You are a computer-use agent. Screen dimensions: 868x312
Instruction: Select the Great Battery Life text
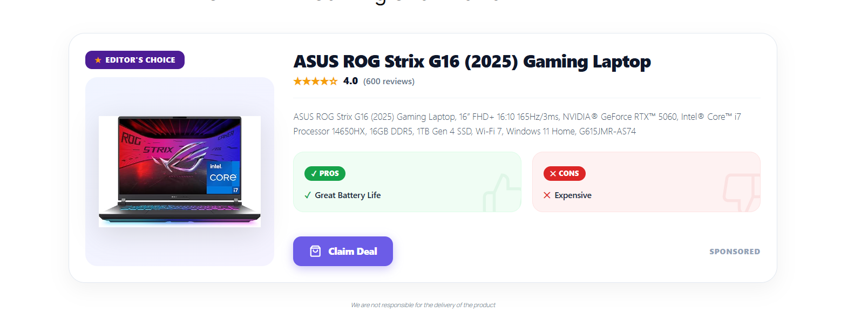[348, 195]
